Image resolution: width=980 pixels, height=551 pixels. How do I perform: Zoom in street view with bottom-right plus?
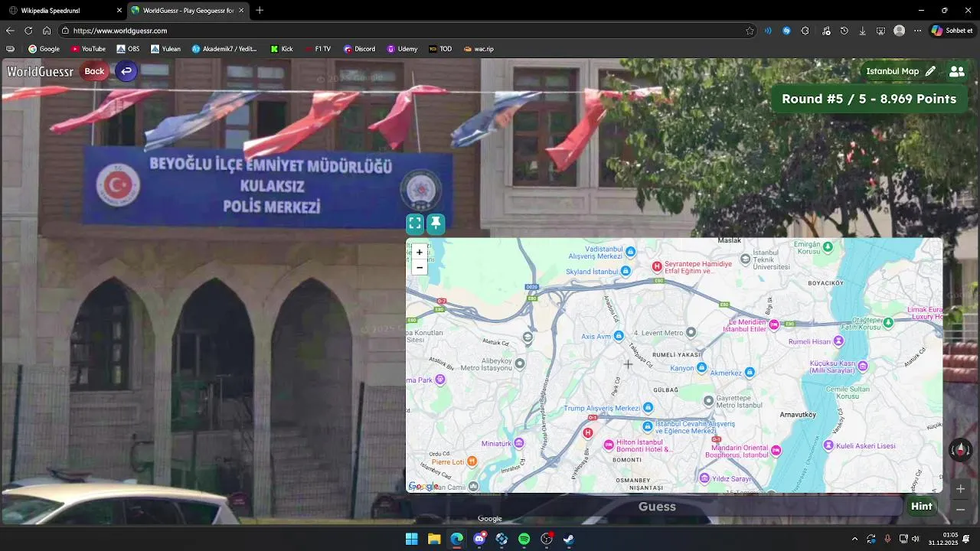coord(960,489)
